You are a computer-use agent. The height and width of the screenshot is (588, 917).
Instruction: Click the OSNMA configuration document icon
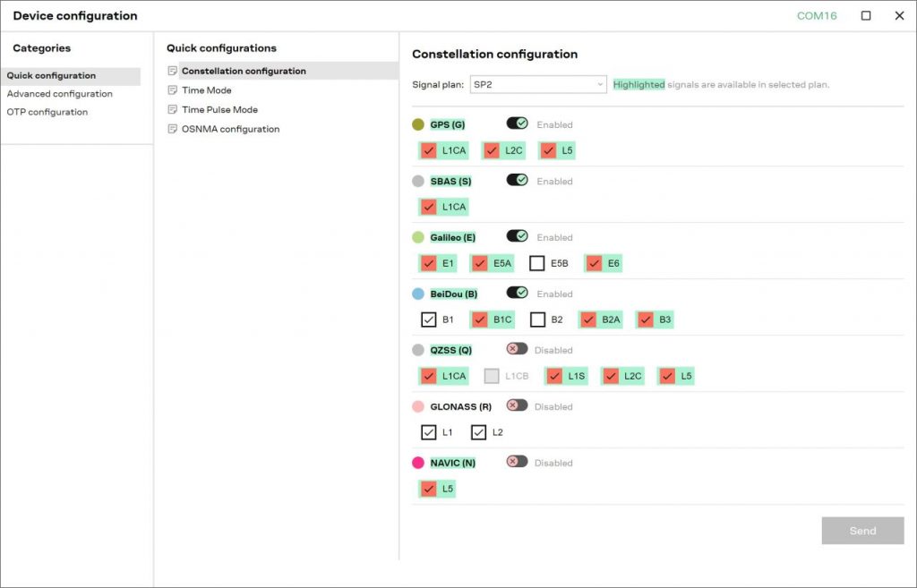173,130
